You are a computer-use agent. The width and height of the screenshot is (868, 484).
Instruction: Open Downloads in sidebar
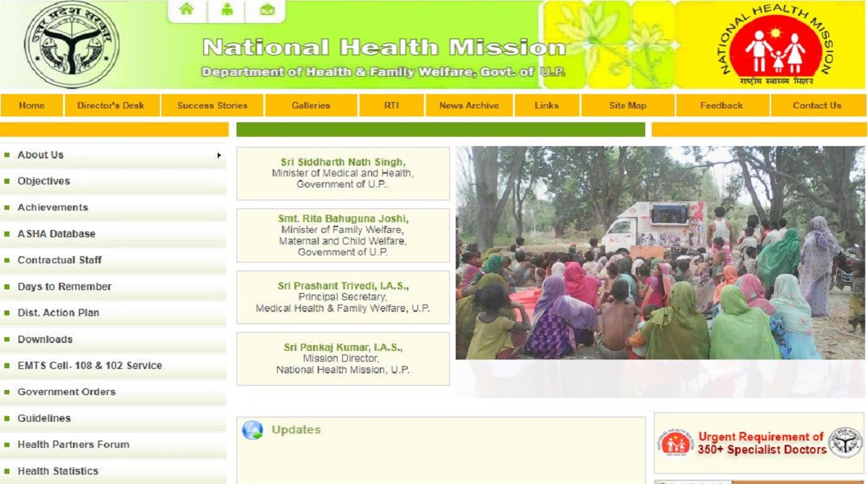(x=113, y=339)
